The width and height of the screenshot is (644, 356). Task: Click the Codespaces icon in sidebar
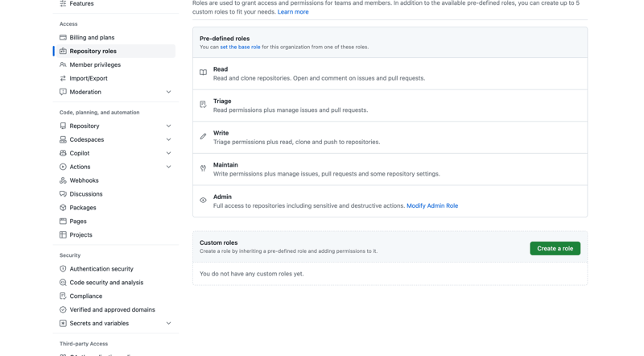tap(63, 139)
